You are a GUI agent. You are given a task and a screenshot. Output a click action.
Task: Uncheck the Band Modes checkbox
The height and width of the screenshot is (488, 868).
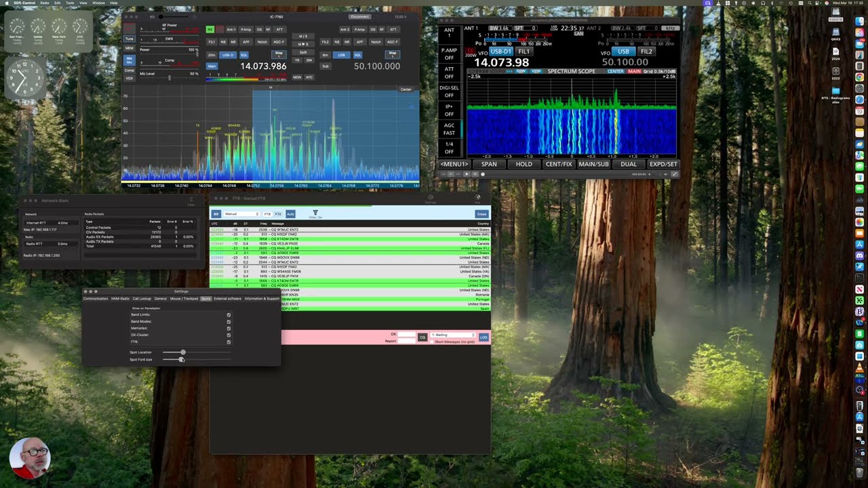229,321
